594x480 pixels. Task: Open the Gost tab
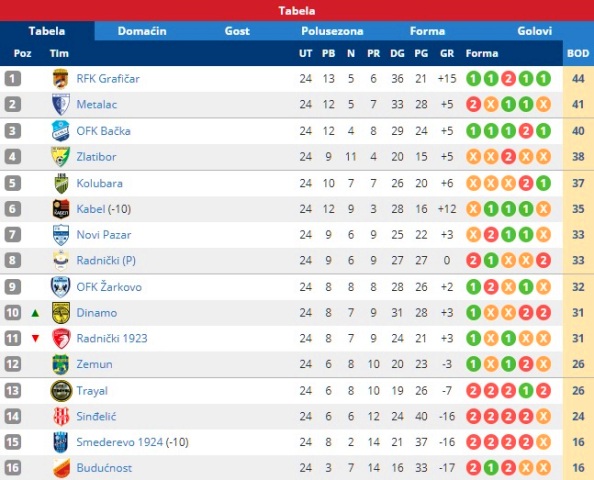pyautogui.click(x=237, y=31)
